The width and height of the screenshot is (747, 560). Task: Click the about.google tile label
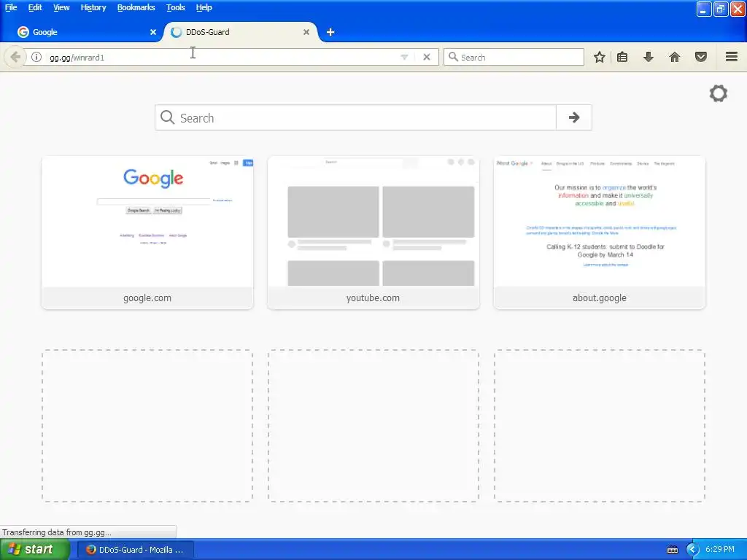click(600, 298)
